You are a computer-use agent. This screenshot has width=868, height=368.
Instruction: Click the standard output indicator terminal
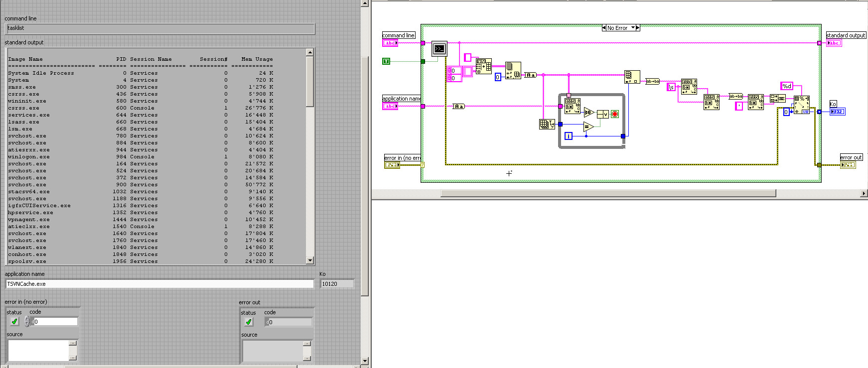[x=834, y=43]
